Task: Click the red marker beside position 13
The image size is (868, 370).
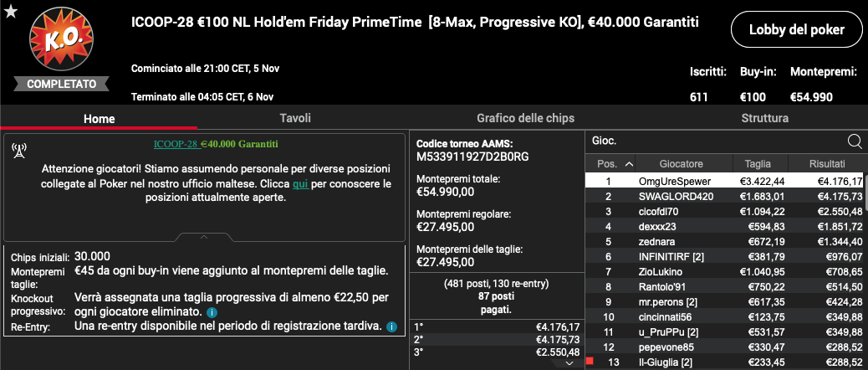Action: tap(590, 361)
